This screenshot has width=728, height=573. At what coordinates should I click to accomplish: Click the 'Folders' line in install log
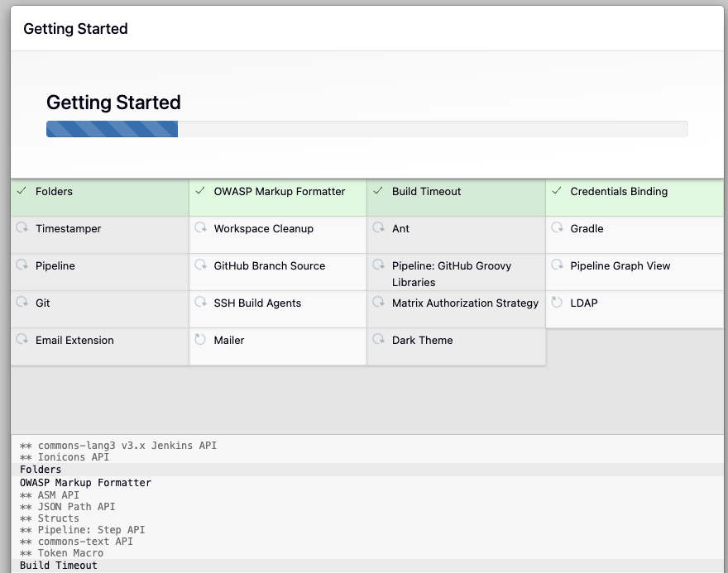coord(366,470)
